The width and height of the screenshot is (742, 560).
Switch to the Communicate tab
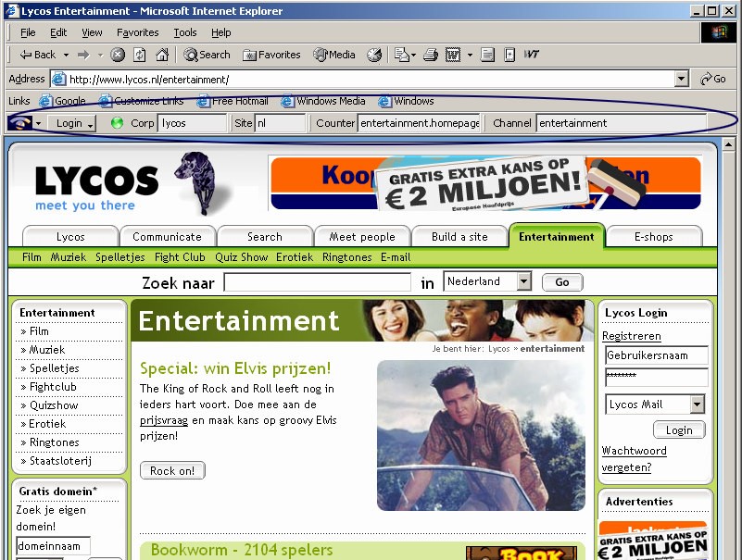pyautogui.click(x=167, y=236)
